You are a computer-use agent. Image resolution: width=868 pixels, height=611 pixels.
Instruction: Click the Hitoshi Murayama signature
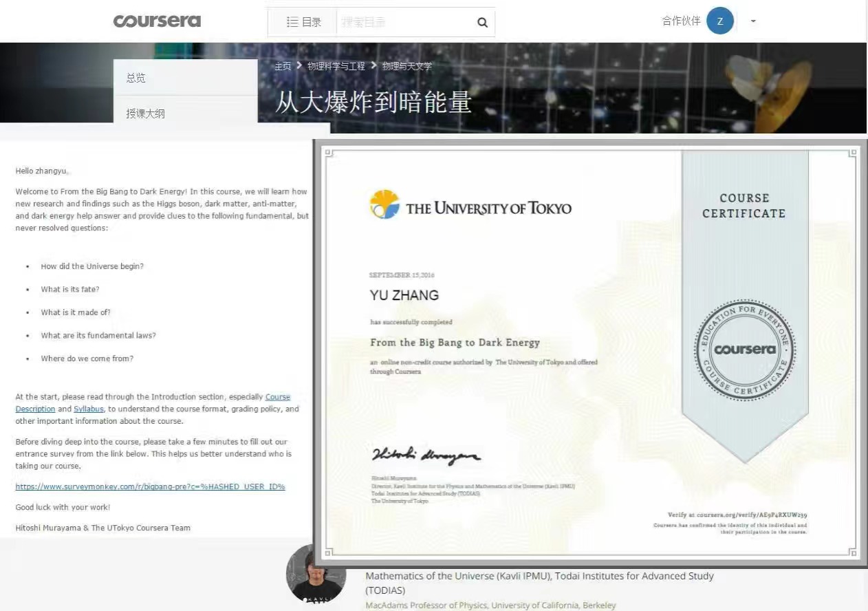click(x=426, y=455)
